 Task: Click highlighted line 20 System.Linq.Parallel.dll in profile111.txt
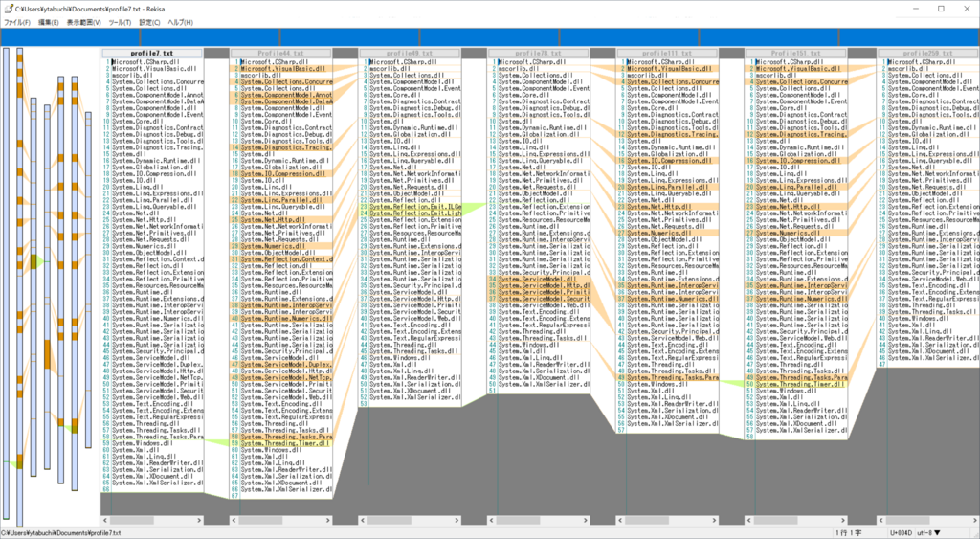point(668,187)
